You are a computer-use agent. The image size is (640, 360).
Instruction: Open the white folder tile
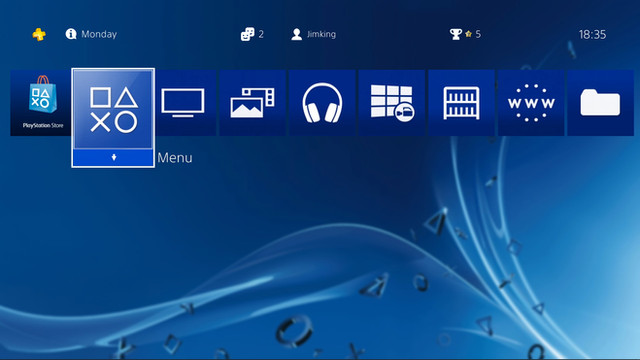600,102
